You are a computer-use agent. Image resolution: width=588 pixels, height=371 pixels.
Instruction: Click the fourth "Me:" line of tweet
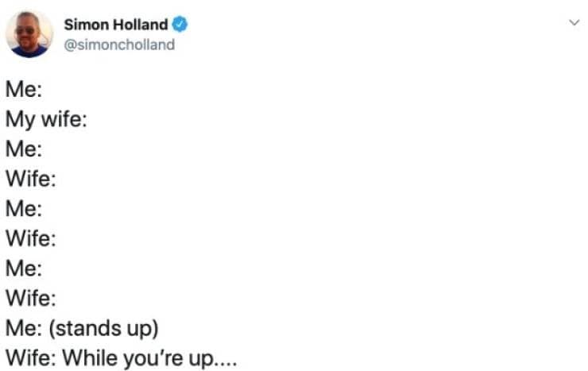[x=24, y=269]
